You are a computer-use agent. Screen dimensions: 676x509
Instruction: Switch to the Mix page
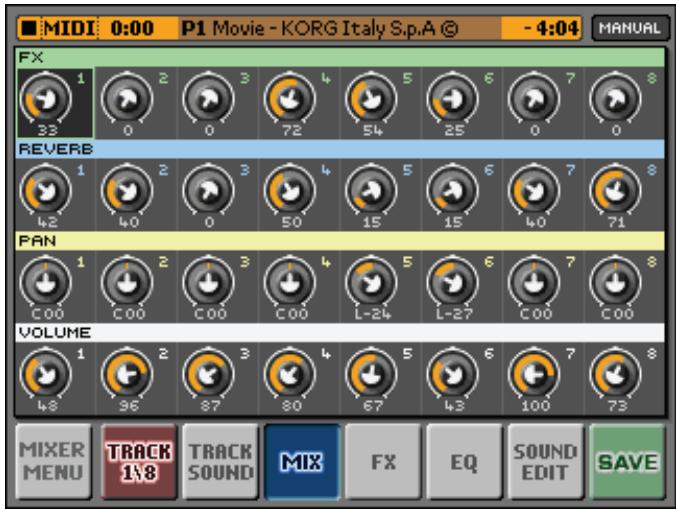[302, 462]
